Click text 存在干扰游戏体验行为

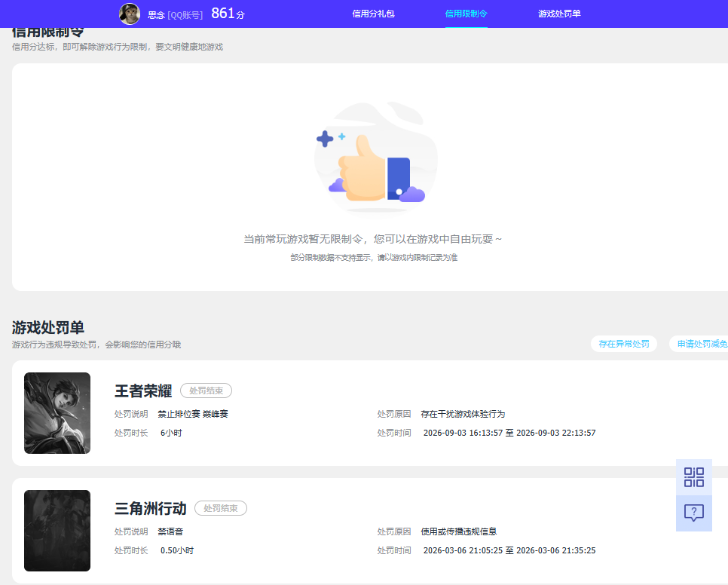[x=463, y=414]
